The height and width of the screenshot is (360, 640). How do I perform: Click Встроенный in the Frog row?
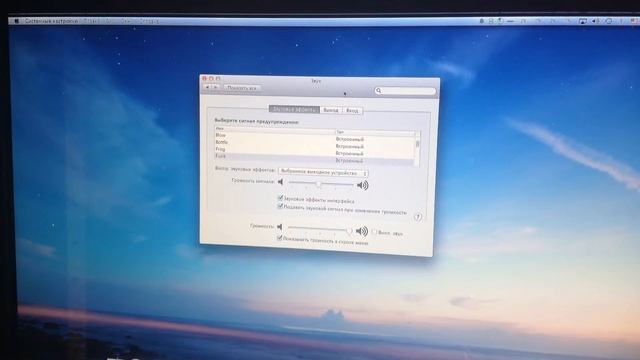coord(349,154)
